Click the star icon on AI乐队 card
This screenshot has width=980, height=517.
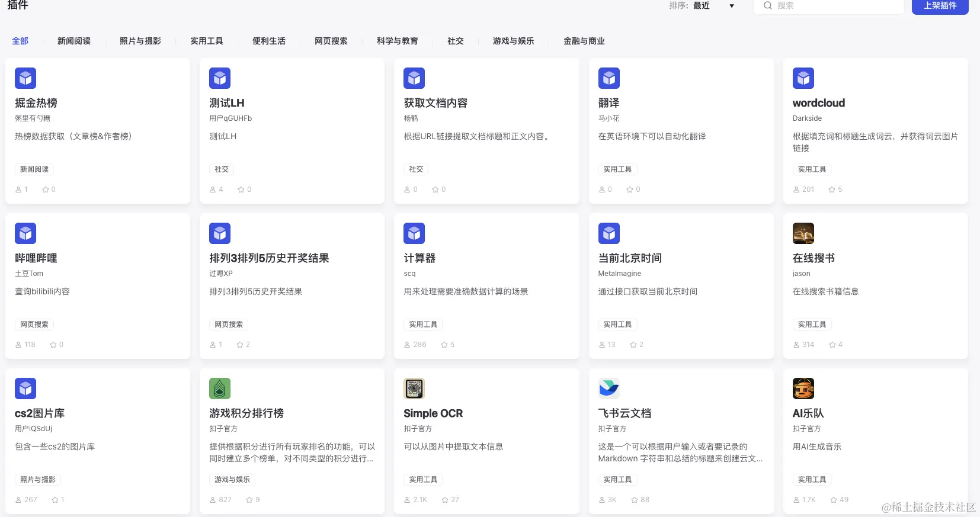(834, 500)
